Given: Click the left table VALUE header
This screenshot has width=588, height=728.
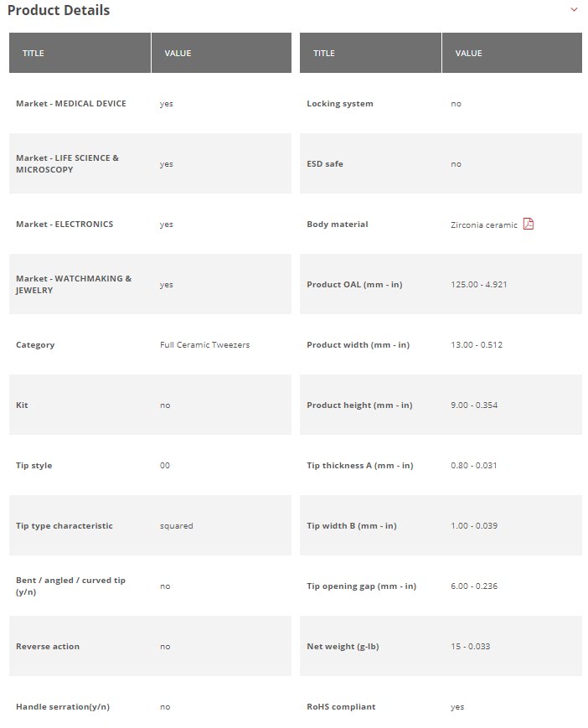Looking at the screenshot, I should click(178, 53).
